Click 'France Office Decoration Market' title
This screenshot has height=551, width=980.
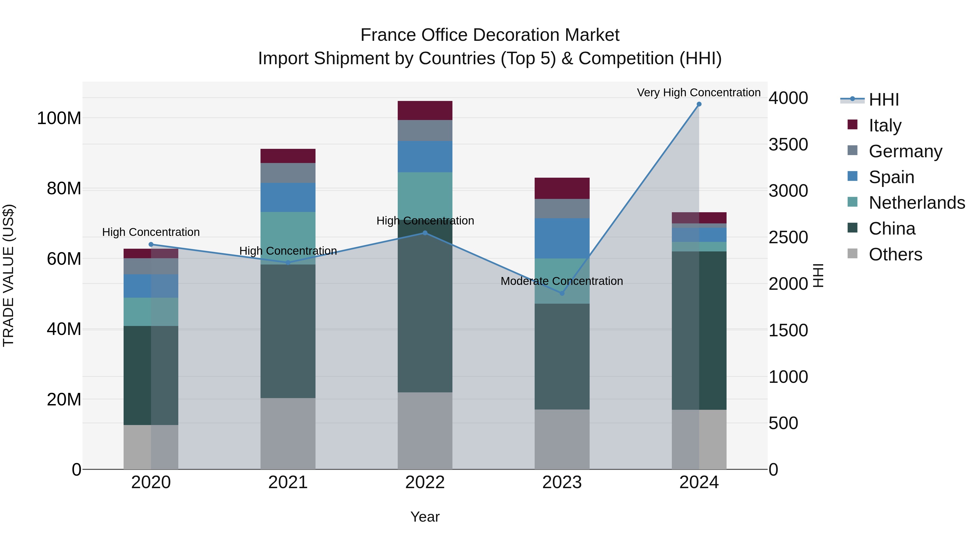tap(490, 35)
